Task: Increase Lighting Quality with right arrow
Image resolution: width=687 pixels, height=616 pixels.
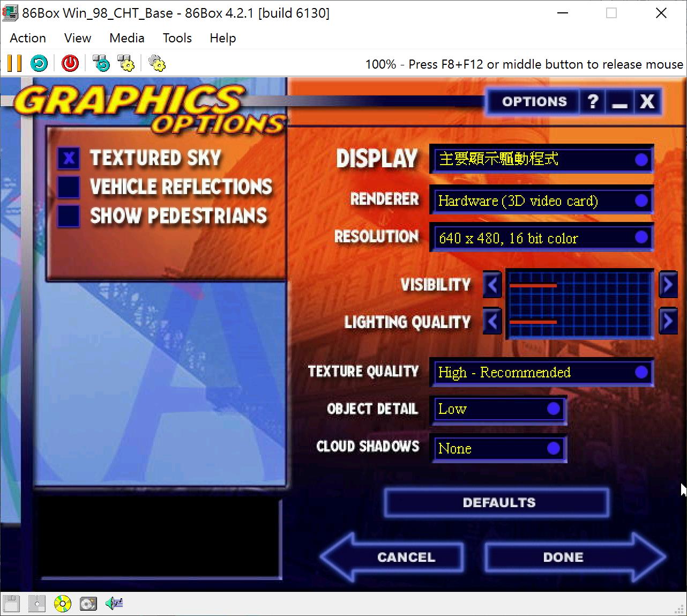Action: [668, 321]
